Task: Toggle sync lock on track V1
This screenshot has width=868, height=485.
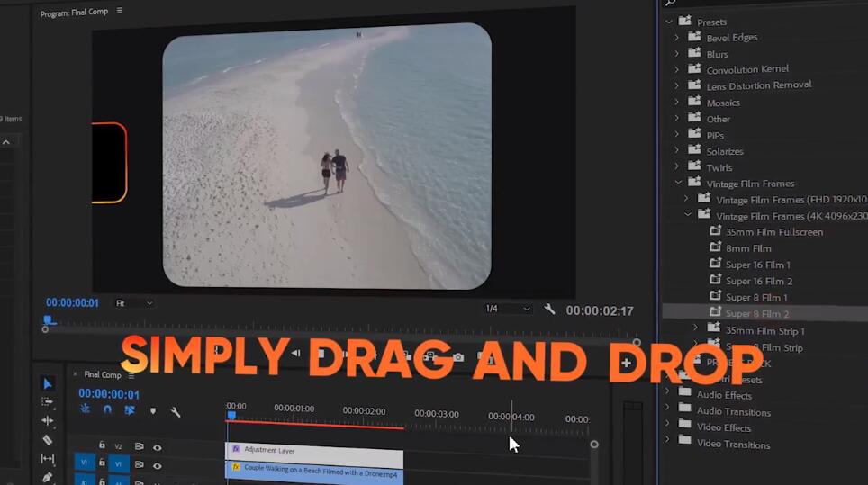Action: [x=140, y=464]
